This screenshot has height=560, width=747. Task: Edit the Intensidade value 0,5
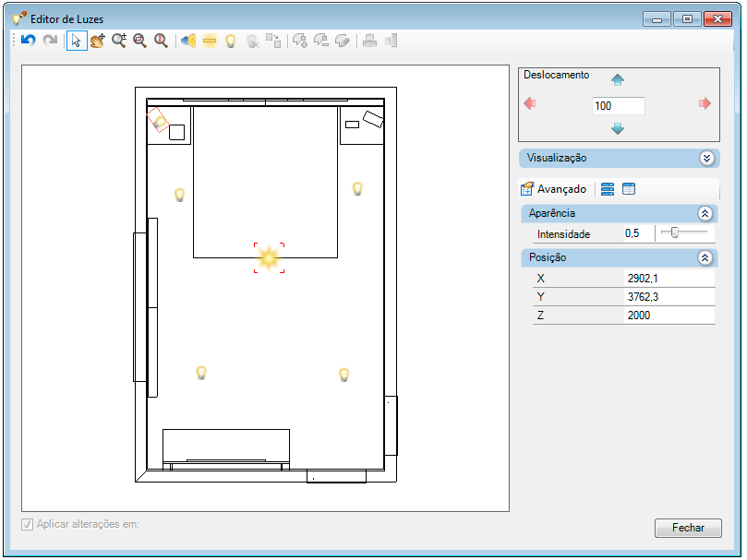(x=638, y=233)
